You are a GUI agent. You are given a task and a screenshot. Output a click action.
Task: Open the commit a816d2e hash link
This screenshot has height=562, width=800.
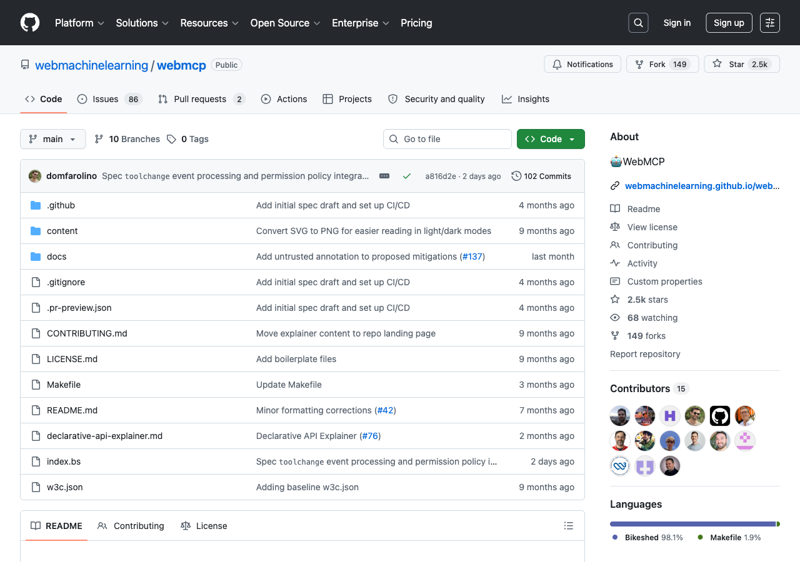point(440,176)
